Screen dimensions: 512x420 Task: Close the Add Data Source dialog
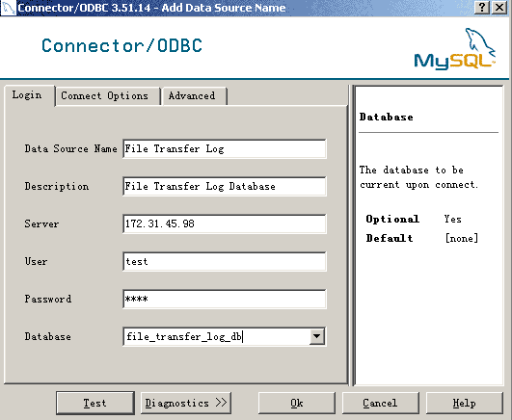[499, 7]
